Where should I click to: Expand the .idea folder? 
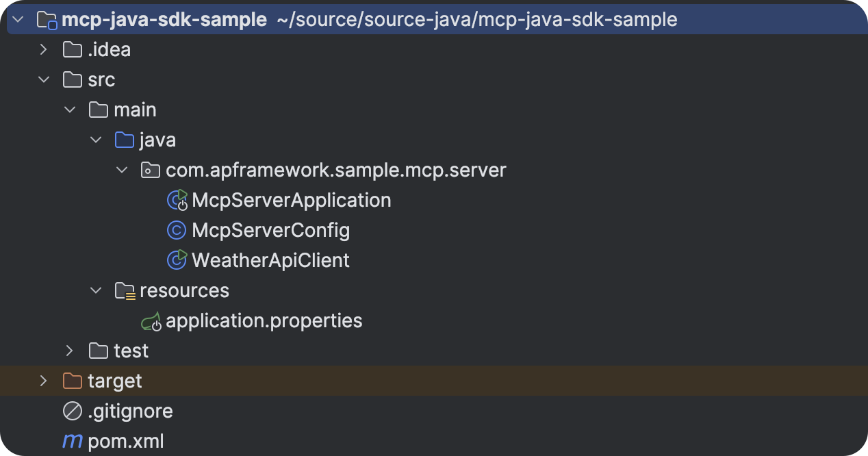pyautogui.click(x=44, y=50)
